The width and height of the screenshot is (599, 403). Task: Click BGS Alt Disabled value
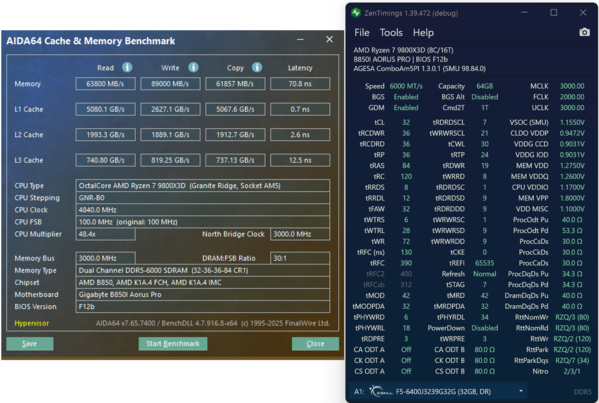pos(485,97)
